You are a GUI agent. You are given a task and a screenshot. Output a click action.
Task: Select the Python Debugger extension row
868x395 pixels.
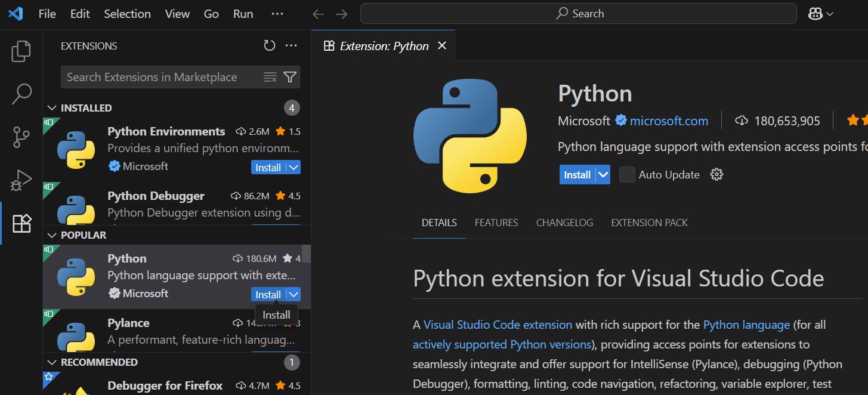[177, 204]
